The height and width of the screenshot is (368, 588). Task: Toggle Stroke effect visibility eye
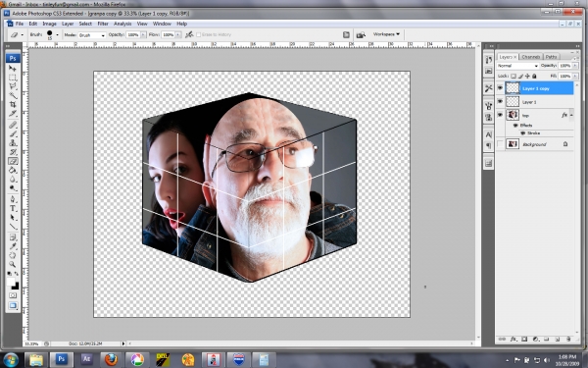click(522, 133)
